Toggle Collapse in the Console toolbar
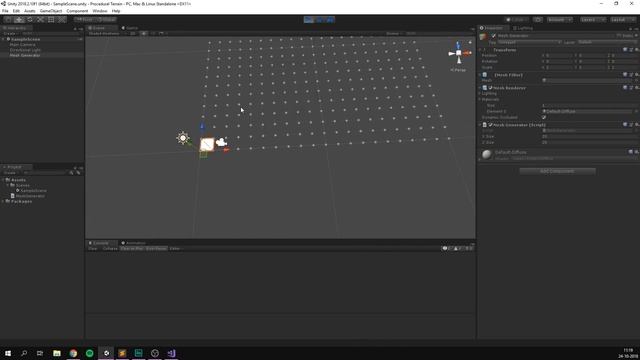The height and width of the screenshot is (360, 640). (110, 249)
